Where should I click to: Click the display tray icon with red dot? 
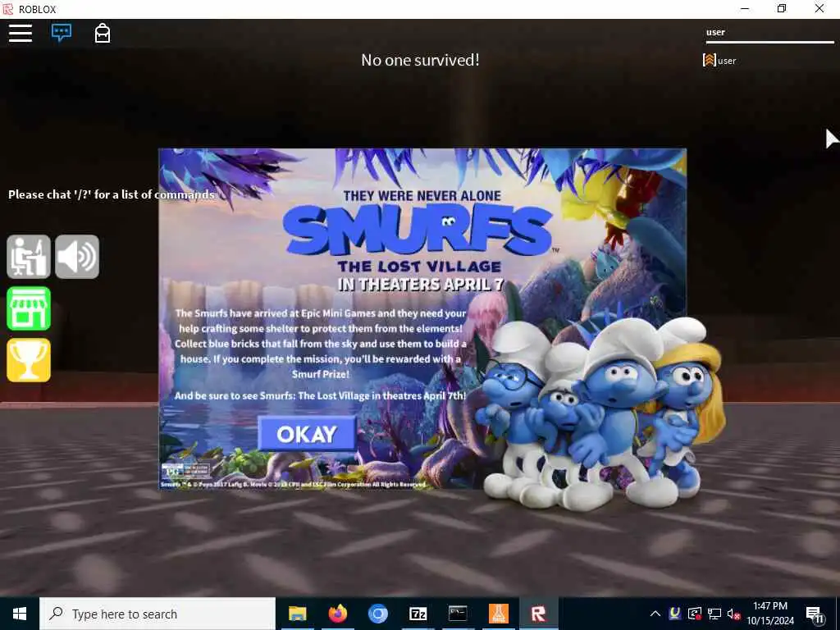tap(695, 614)
